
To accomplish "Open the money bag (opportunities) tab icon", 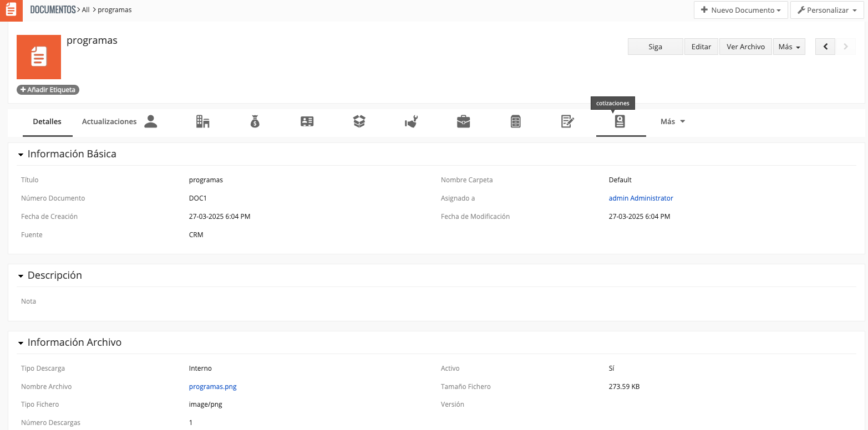I will coord(255,121).
